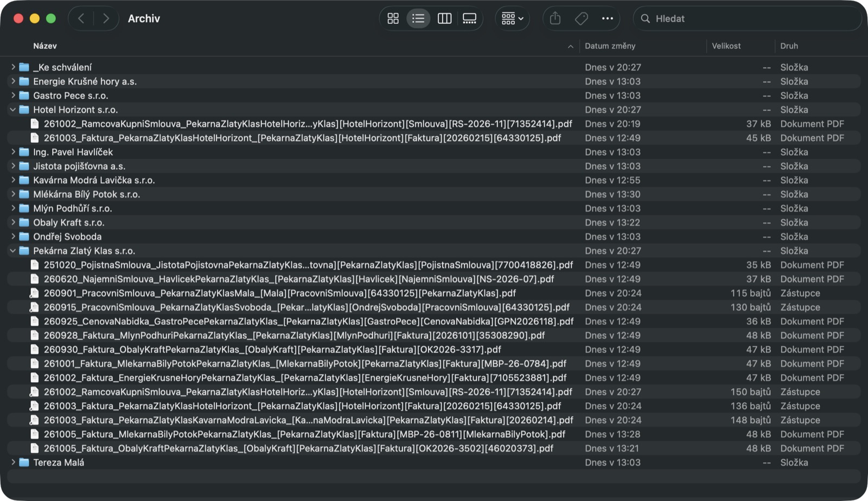Sort by Velikost column header
This screenshot has height=501, width=868.
[726, 46]
